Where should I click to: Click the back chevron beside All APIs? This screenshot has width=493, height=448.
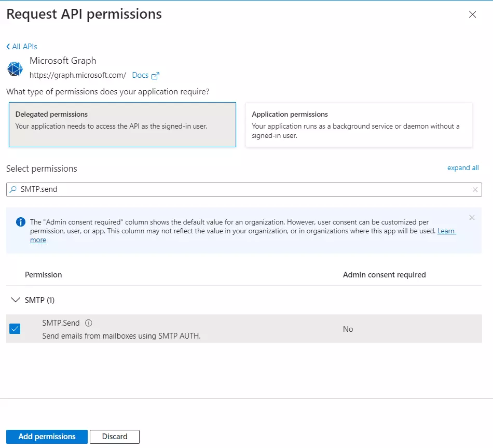(x=7, y=46)
